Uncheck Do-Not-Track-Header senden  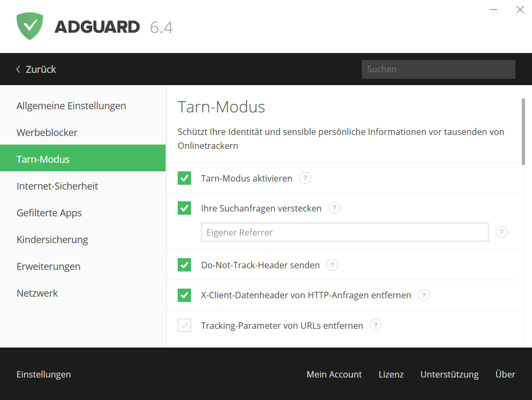pos(184,265)
